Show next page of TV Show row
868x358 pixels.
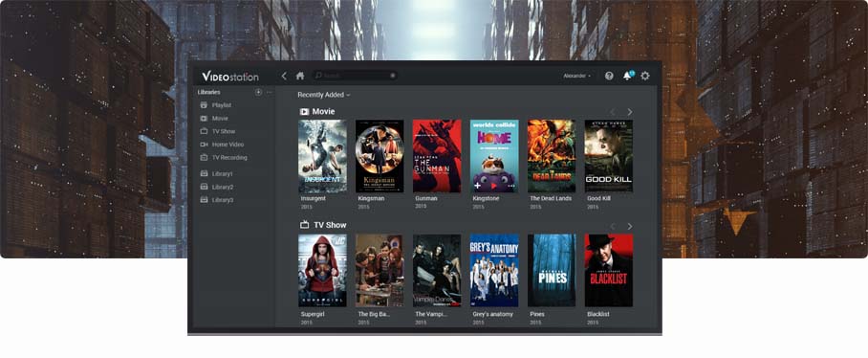click(629, 226)
